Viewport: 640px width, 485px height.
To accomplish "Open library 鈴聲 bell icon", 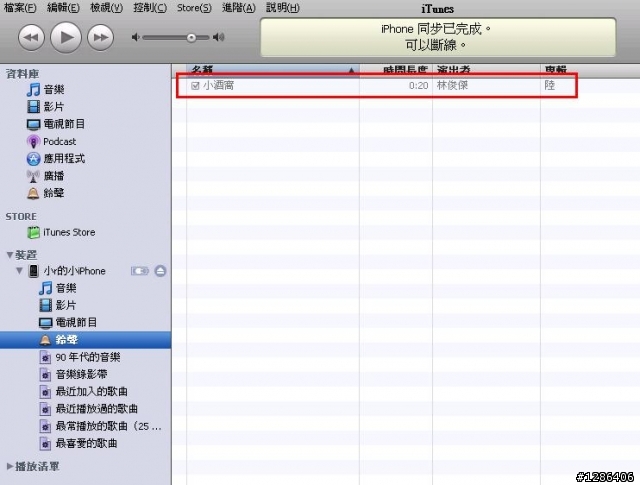I will click(33, 193).
